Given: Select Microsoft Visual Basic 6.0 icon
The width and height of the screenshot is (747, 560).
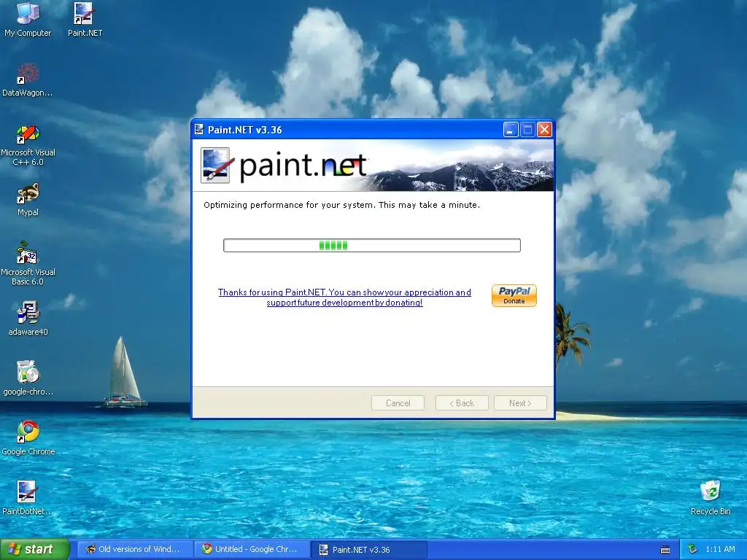Looking at the screenshot, I should [28, 263].
